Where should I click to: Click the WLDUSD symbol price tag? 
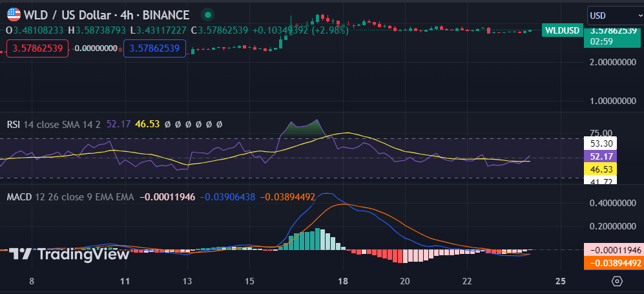561,30
